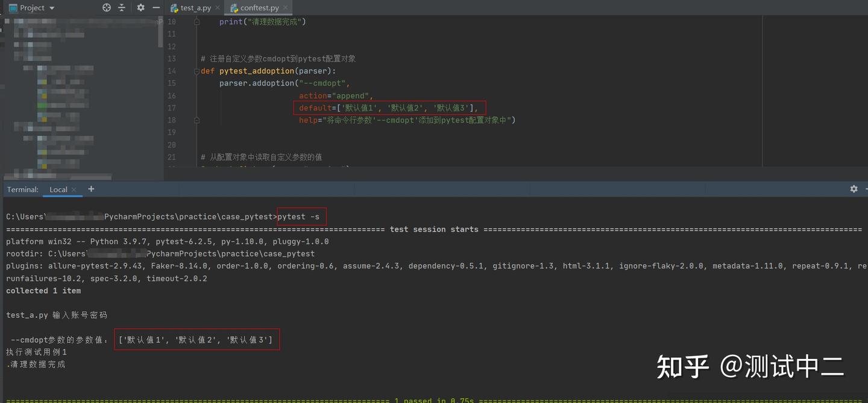Collapse pytest_addoption function at line 14
The width and height of the screenshot is (868, 403).
(x=197, y=71)
